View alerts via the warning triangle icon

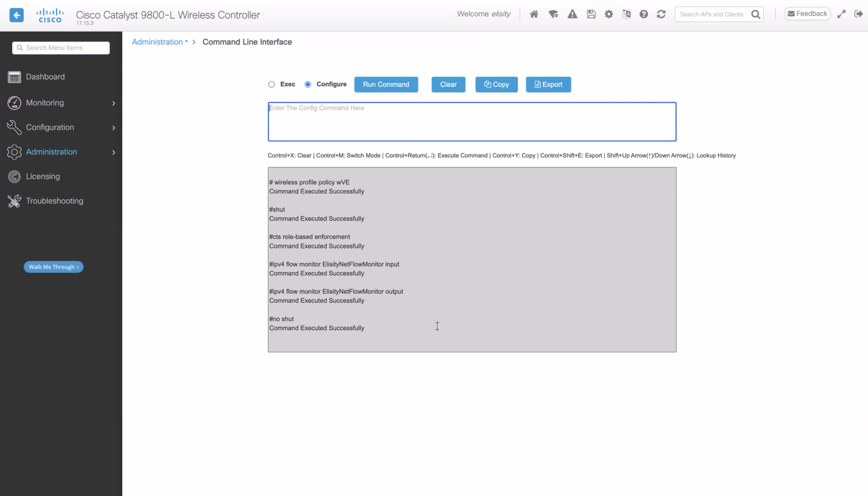point(572,14)
